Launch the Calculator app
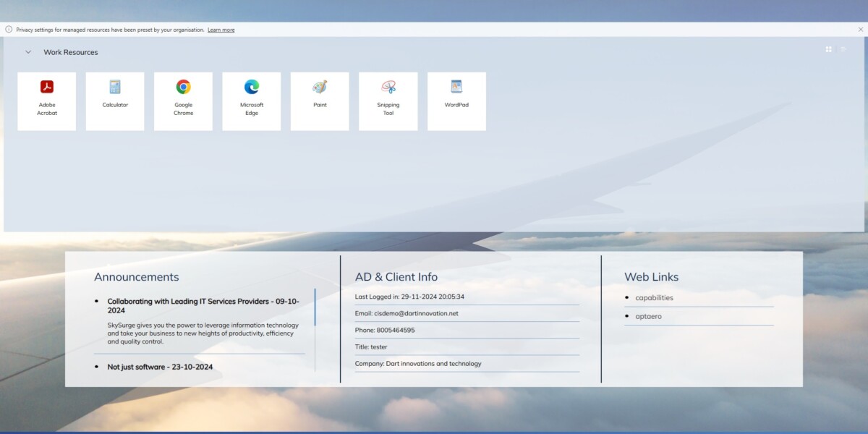 tap(114, 101)
